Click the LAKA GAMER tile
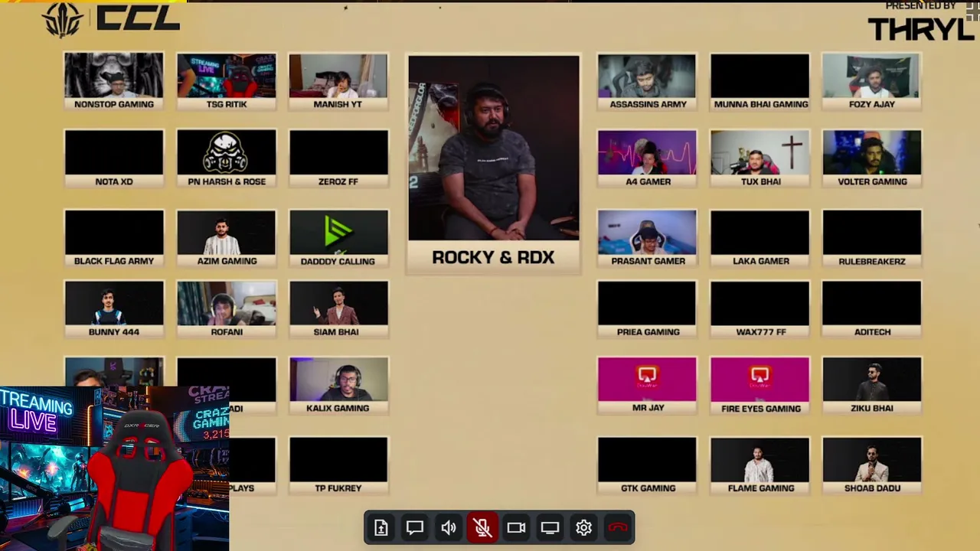This screenshot has height=551, width=980. pos(759,238)
